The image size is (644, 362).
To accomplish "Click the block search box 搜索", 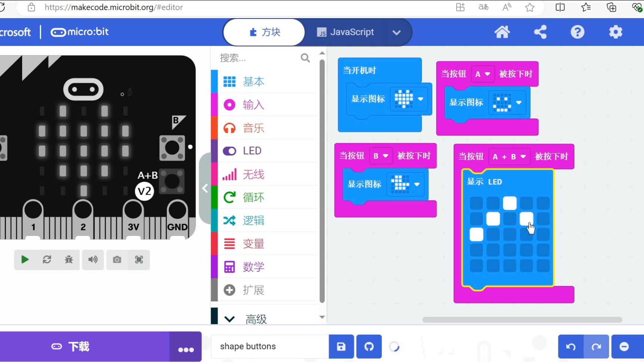I will 259,58.
